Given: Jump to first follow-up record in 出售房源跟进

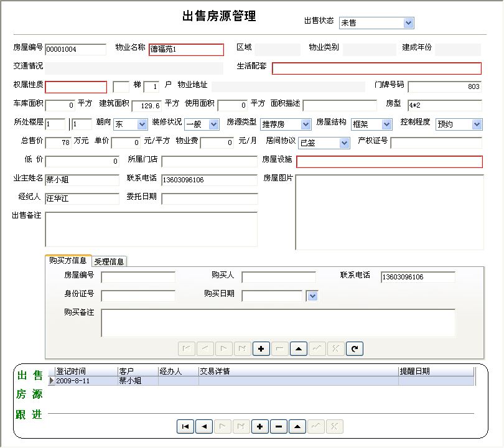Looking at the screenshot, I should coord(185,426).
